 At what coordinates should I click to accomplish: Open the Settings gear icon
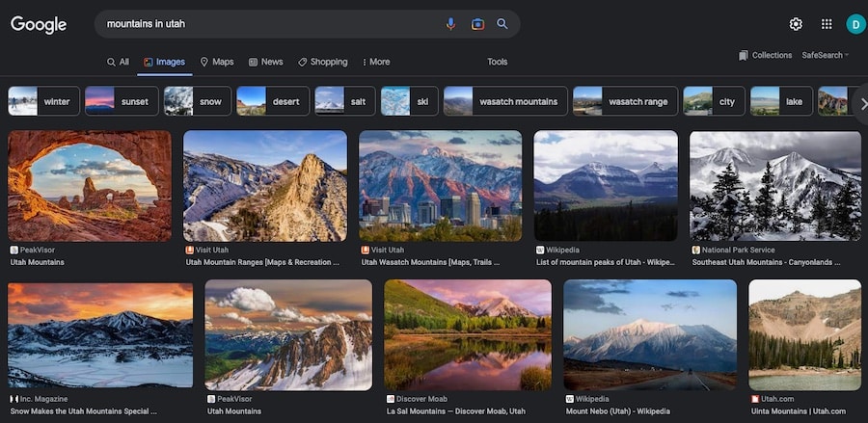796,24
